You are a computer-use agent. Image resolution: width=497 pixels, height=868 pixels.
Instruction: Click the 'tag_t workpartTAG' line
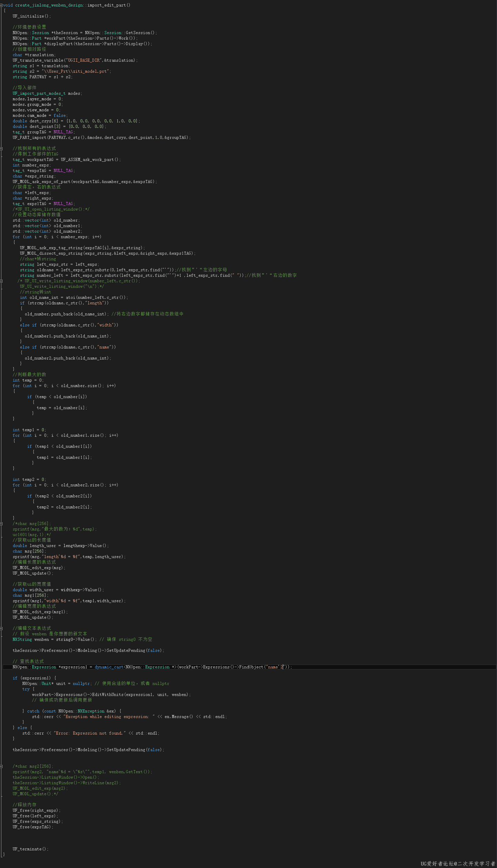[67, 160]
